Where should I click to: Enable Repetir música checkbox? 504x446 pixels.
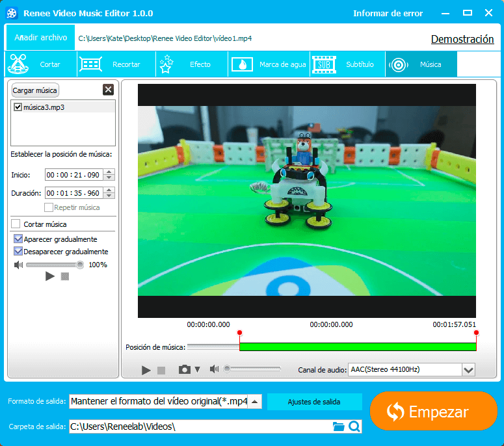pos(49,207)
